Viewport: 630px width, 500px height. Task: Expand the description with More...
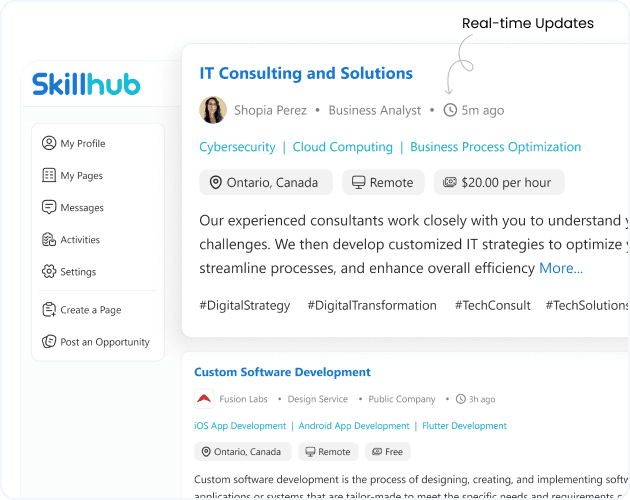[x=560, y=268]
